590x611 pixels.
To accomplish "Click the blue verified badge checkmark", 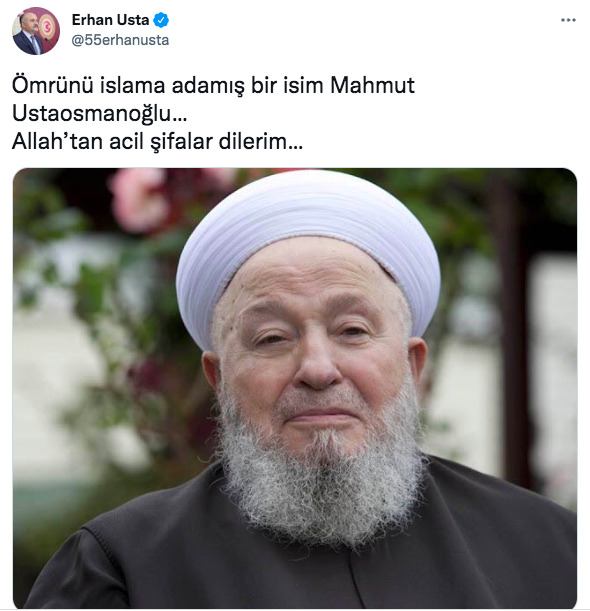I will 161,20.
